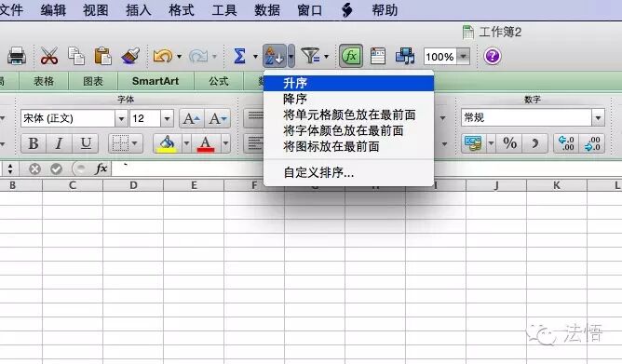Select 升序 in the sort menu
The height and width of the screenshot is (364, 622).
[348, 83]
